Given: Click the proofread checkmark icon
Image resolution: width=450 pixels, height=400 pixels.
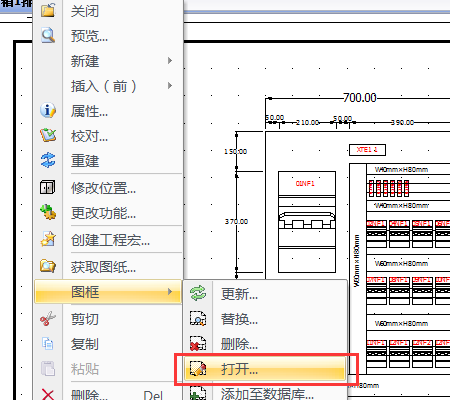Looking at the screenshot, I should click(x=48, y=135).
